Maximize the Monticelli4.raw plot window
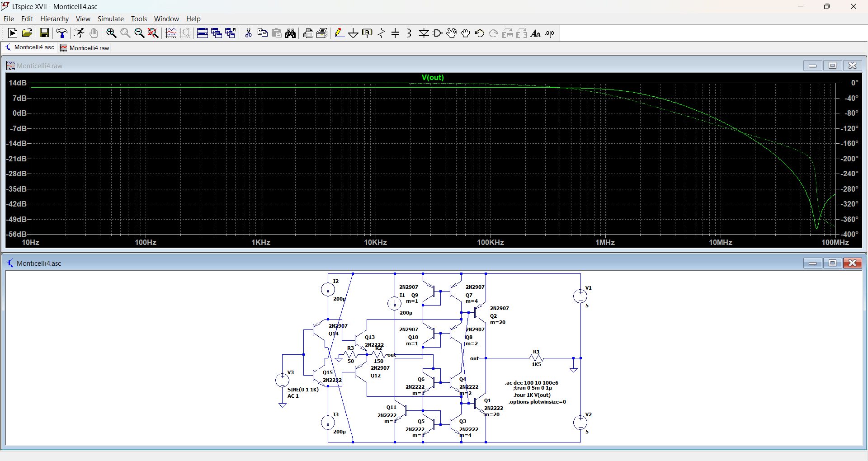The image size is (868, 461). 832,66
